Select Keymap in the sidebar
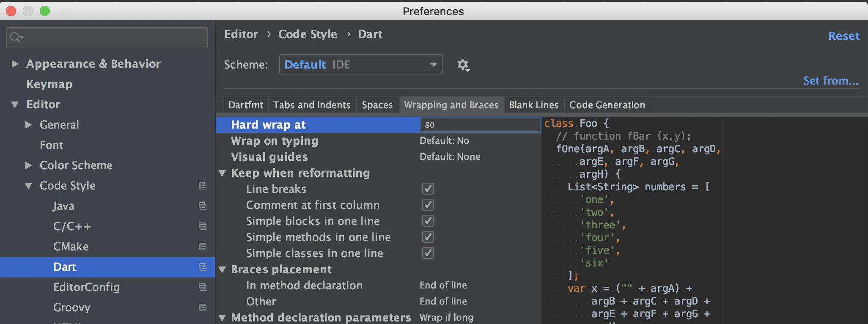Image resolution: width=868 pixels, height=324 pixels. (49, 84)
